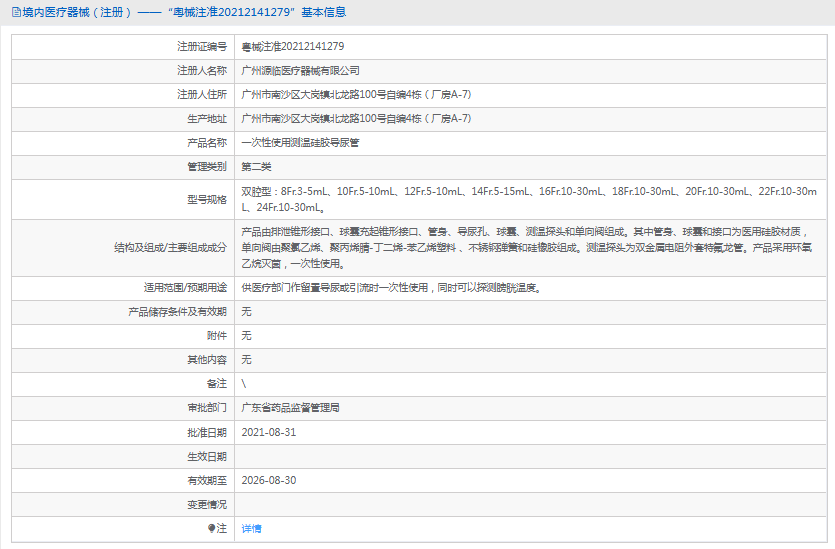Click expiry date 2026-08-30
This screenshot has height=549, width=835.
[x=268, y=480]
